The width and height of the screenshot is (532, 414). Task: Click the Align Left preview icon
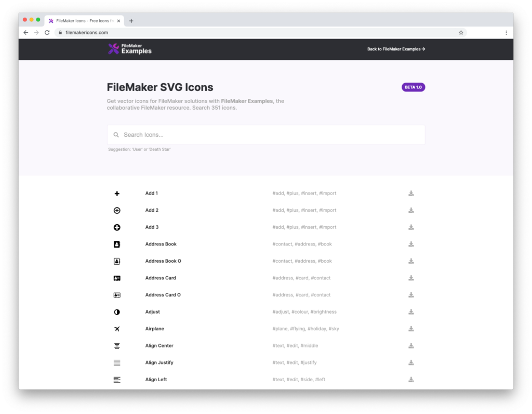point(117,380)
